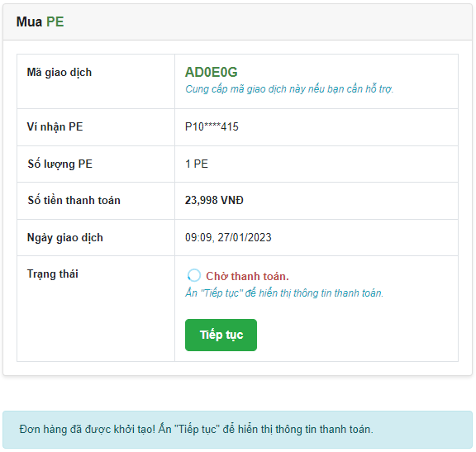Screen dimensions: 476x452
Task: Click the Trạng thái label
Action: tap(53, 274)
